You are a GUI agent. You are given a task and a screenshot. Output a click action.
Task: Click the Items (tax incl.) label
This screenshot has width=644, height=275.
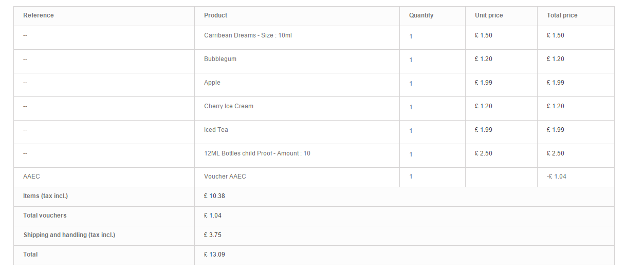[x=46, y=196]
